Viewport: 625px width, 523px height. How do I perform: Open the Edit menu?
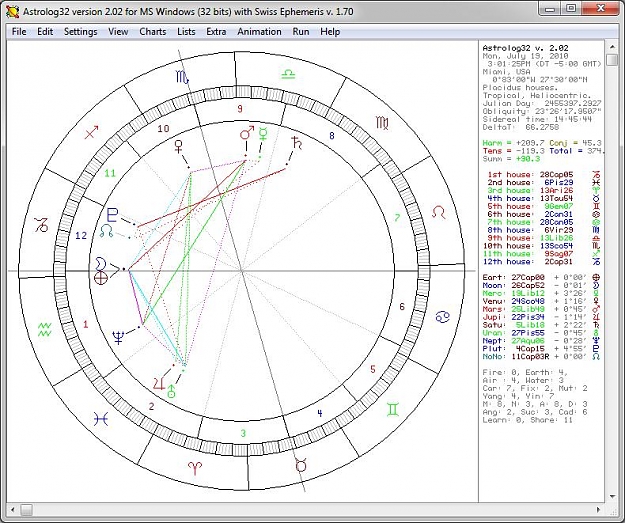(45, 31)
